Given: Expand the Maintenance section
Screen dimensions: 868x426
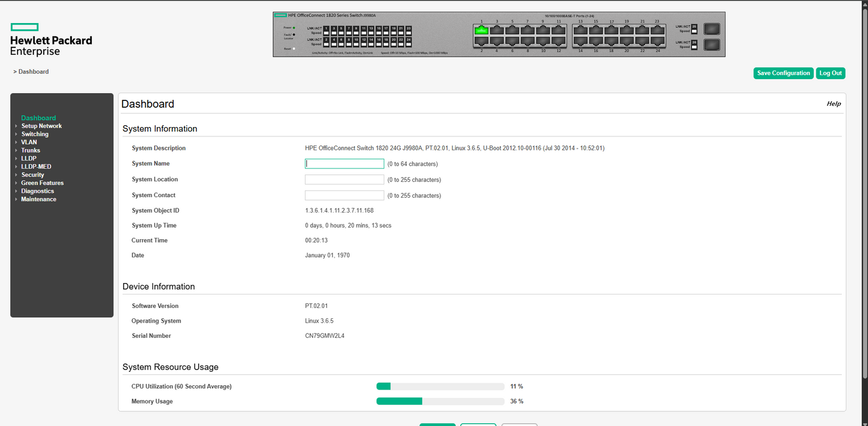Looking at the screenshot, I should click(x=38, y=199).
